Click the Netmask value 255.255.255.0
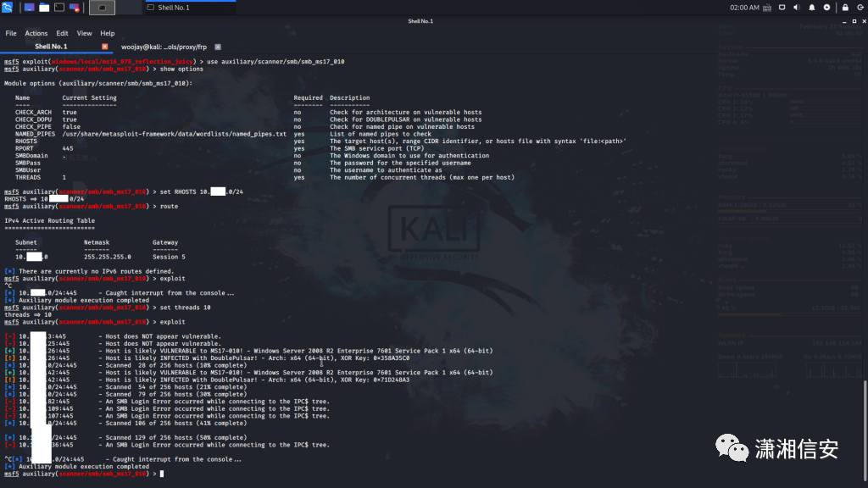 (x=108, y=257)
